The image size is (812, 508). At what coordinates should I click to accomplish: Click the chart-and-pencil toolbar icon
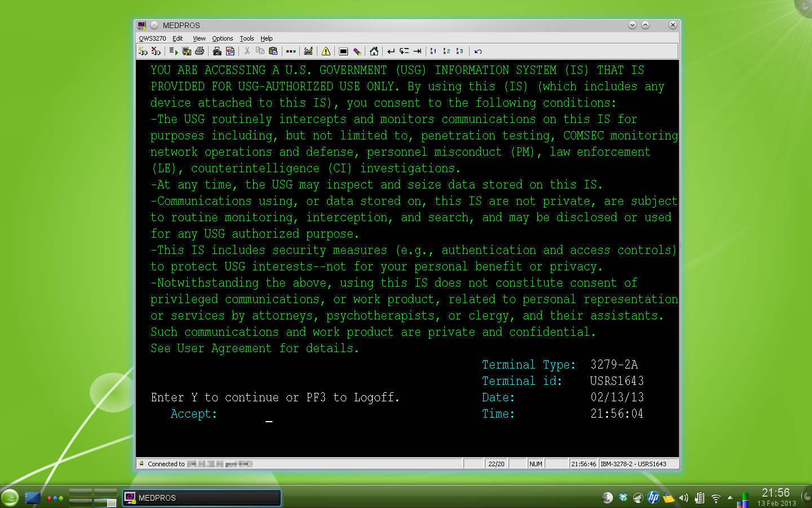click(x=308, y=51)
